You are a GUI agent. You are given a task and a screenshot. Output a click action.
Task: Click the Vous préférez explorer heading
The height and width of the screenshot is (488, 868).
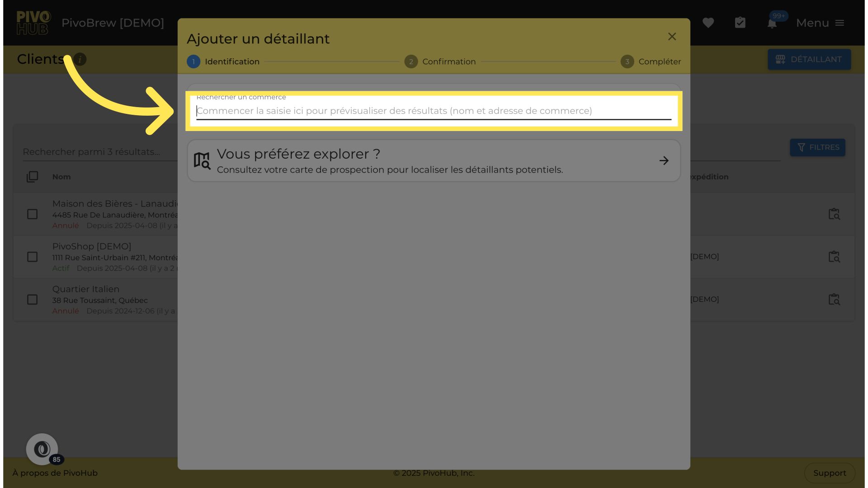298,154
